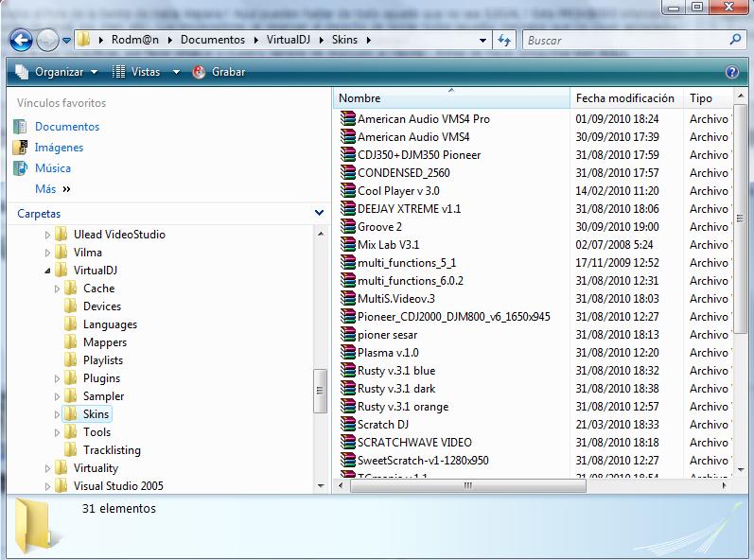This screenshot has width=754, height=560.
Task: Click Rusty v.3.1 orange archive icon
Action: click(x=347, y=406)
